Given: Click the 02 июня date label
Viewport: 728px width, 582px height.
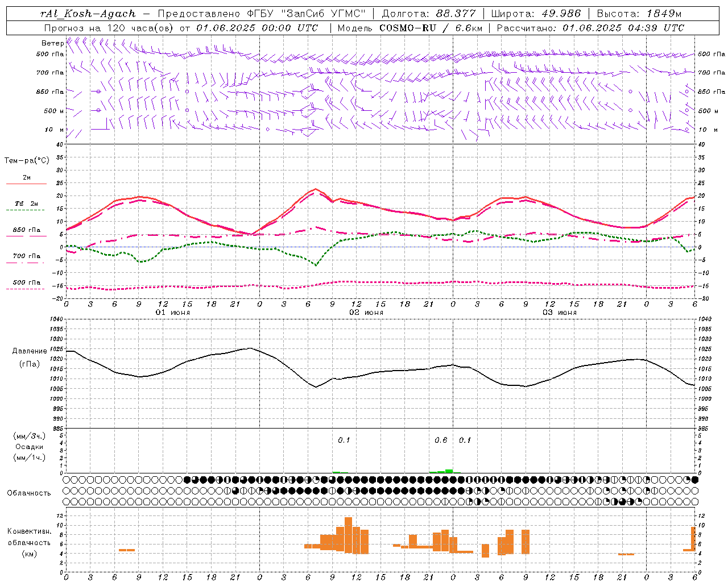Looking at the screenshot, I should click(x=366, y=313).
